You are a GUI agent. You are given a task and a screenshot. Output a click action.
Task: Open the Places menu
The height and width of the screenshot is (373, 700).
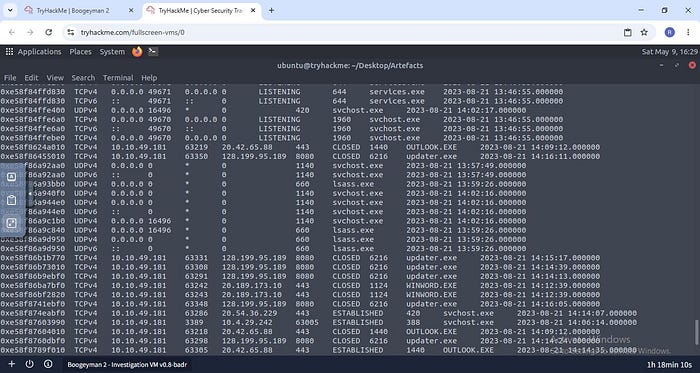click(x=80, y=52)
